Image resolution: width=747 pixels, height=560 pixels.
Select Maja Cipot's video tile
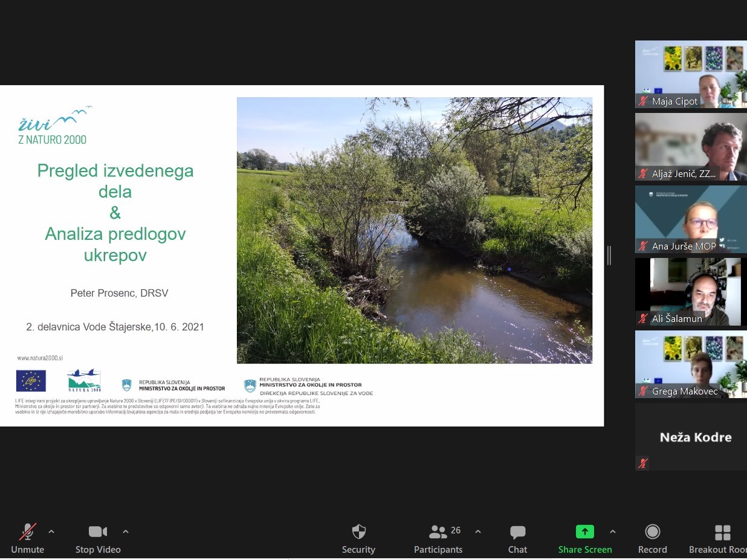point(691,74)
